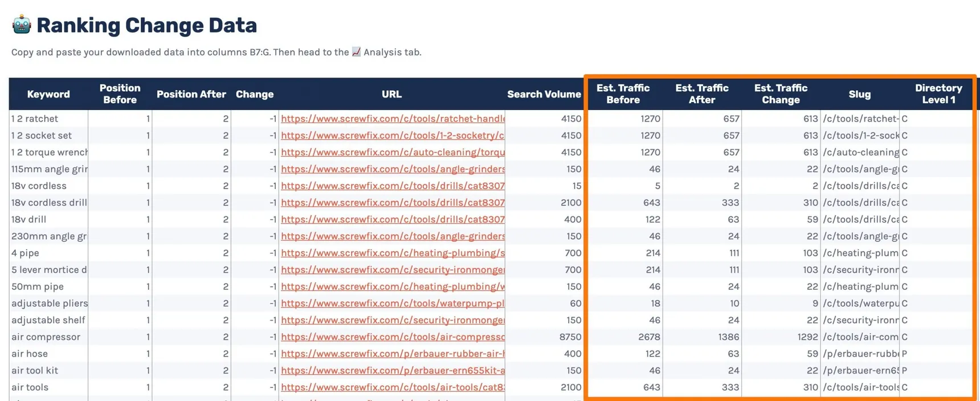Click the 'Ranking Change Data' title
This screenshot has height=401, width=980.
(x=146, y=25)
